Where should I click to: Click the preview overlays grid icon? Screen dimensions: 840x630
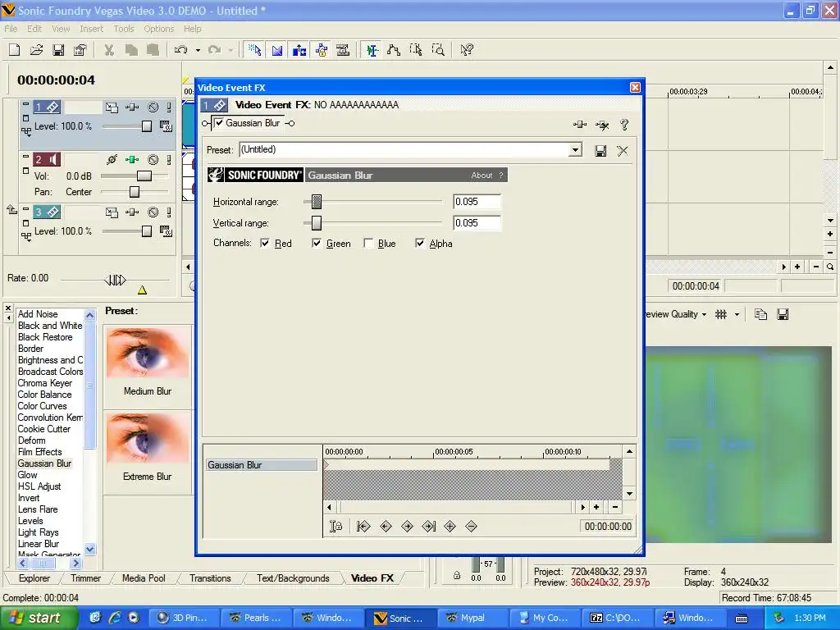click(x=721, y=314)
